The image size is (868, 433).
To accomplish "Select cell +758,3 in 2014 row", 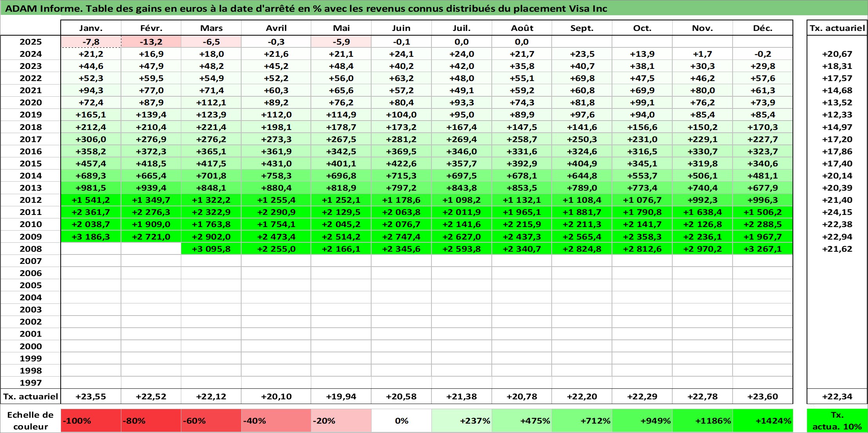I will (276, 176).
